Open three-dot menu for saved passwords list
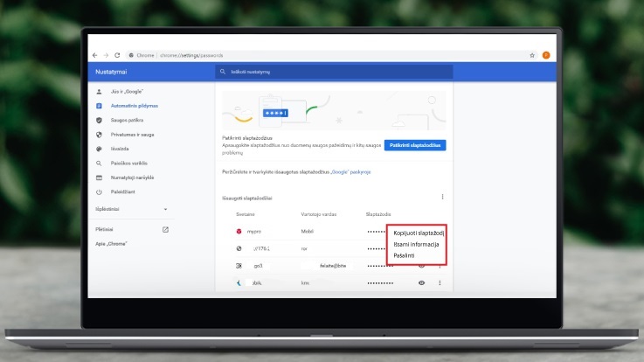Viewport: 644px width, 362px height. pyautogui.click(x=442, y=197)
